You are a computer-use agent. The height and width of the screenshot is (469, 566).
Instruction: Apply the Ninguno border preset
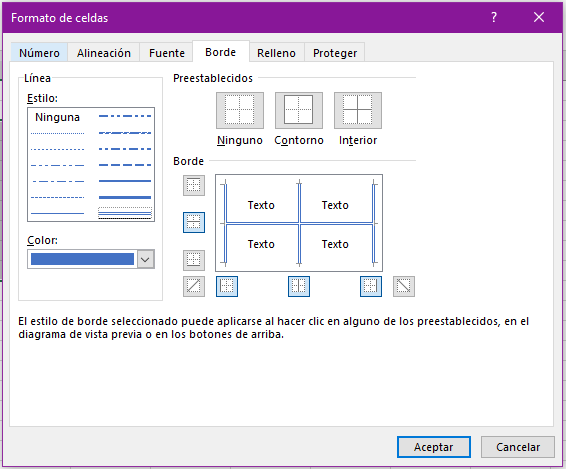pos(240,110)
